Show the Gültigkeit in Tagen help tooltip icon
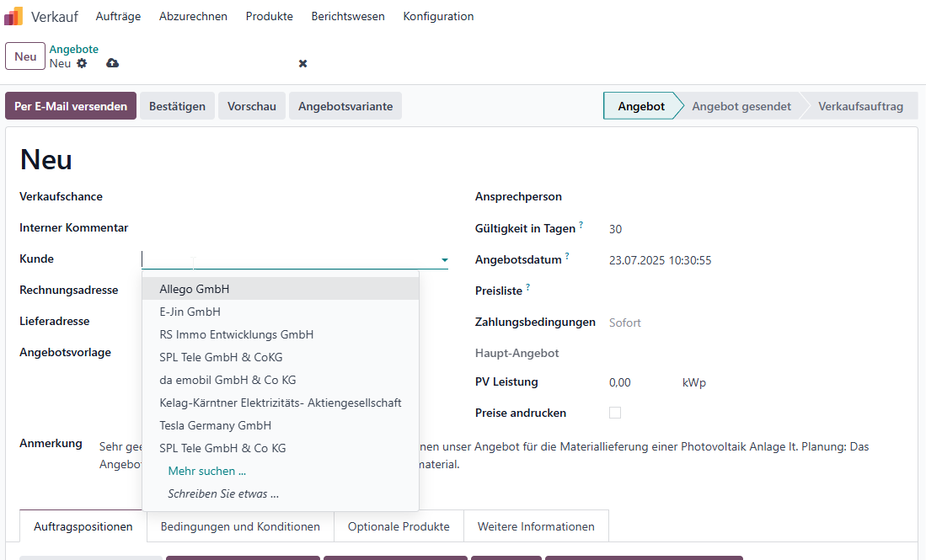926x560 pixels. (581, 224)
